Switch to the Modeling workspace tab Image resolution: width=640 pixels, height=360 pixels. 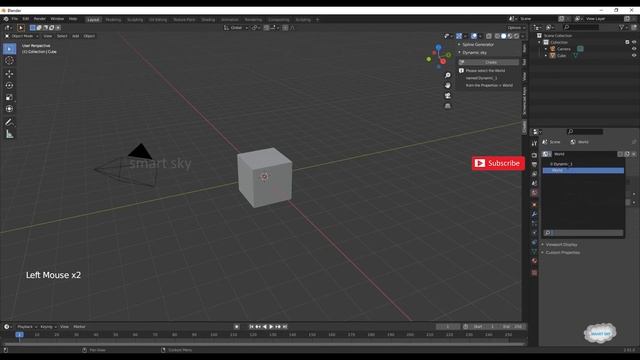coord(113,20)
